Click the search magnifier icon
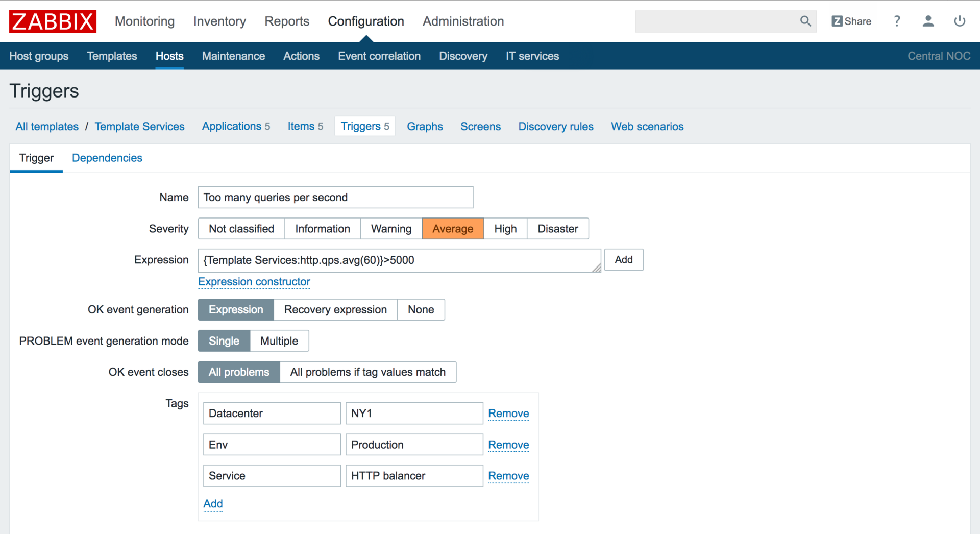This screenshot has width=980, height=534. (805, 21)
